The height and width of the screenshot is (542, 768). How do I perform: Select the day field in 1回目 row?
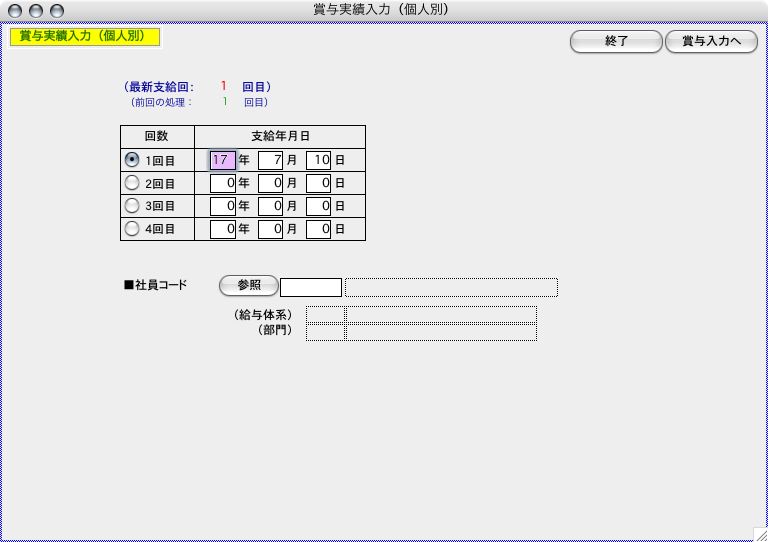click(318, 160)
